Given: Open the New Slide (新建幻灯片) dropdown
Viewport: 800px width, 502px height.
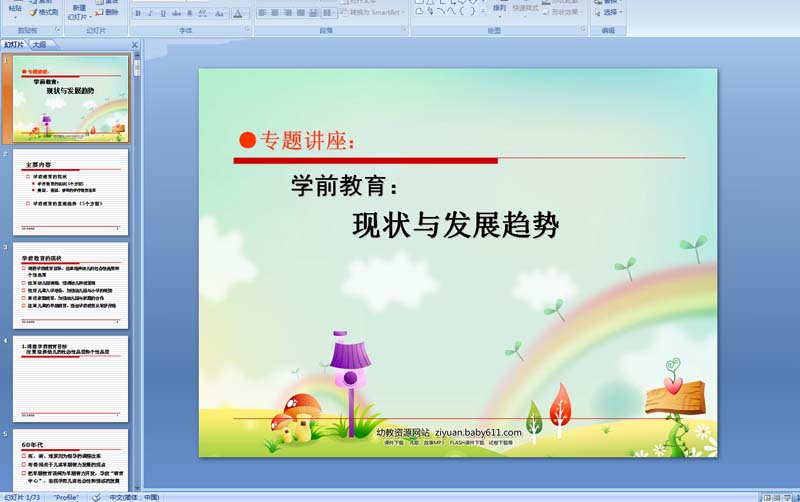Looking at the screenshot, I should (78, 14).
